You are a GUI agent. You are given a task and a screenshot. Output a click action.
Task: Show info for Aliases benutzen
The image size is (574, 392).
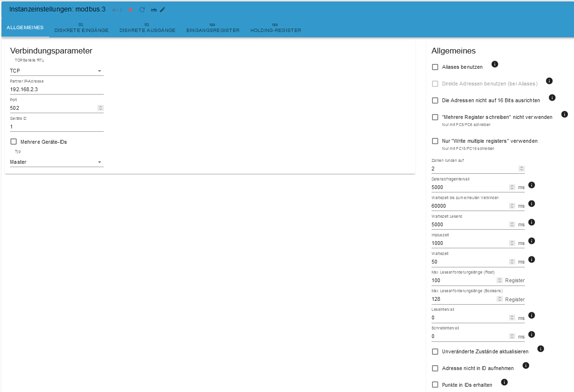[495, 64]
